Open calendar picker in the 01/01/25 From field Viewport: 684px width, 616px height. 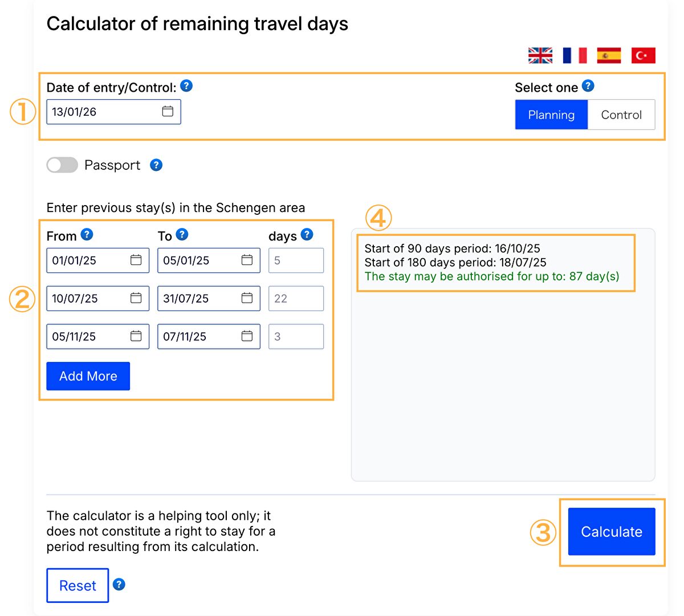[x=136, y=260]
